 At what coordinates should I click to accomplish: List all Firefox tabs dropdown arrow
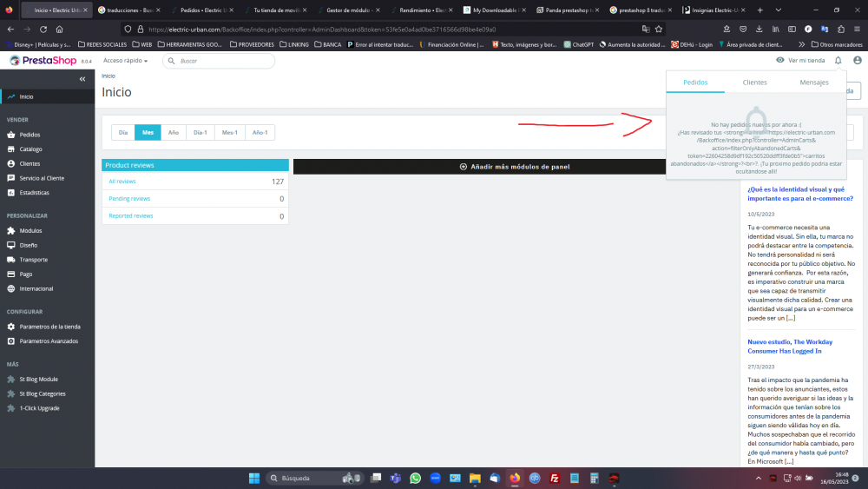tap(779, 10)
